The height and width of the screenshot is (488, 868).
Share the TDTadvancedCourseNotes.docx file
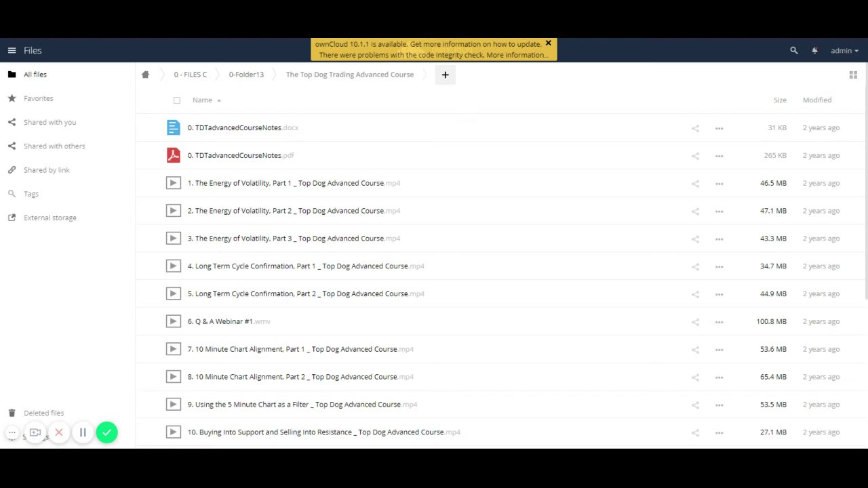[695, 128]
